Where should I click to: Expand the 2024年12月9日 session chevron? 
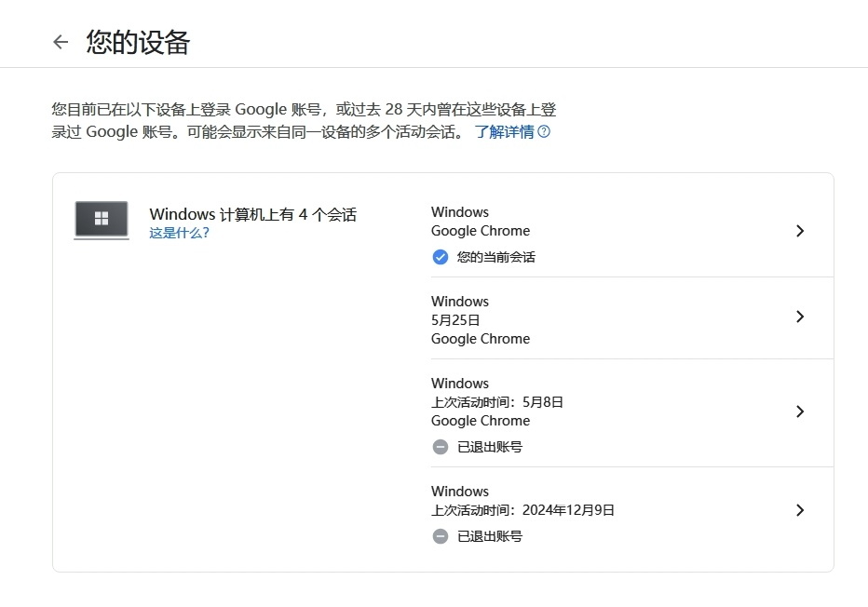[x=799, y=510]
